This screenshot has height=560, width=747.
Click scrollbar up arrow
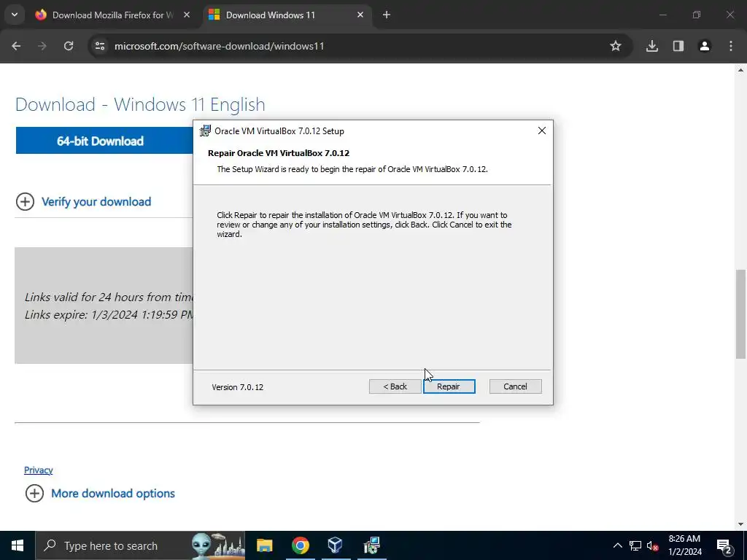pyautogui.click(x=740, y=70)
